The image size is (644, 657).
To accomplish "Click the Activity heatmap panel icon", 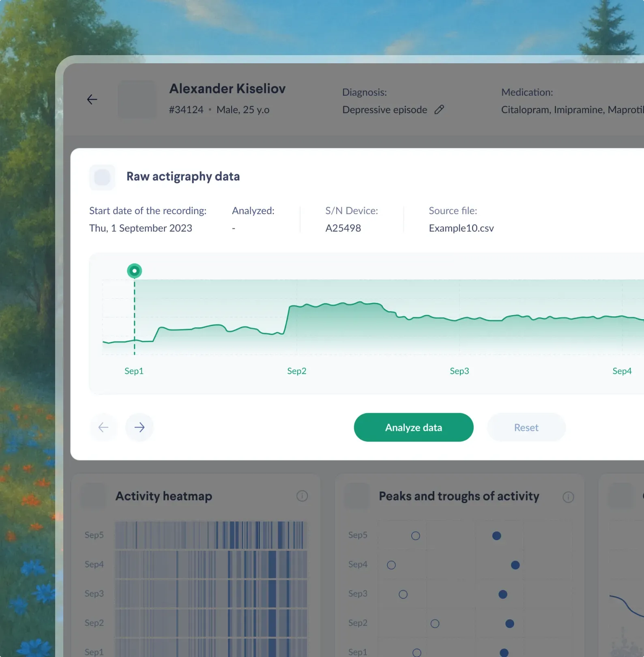I will (x=93, y=496).
